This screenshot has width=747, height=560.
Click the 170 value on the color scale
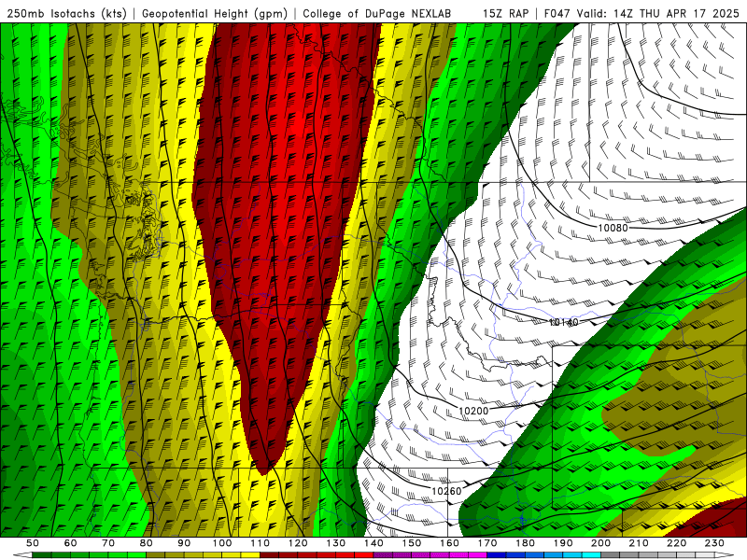click(x=487, y=543)
